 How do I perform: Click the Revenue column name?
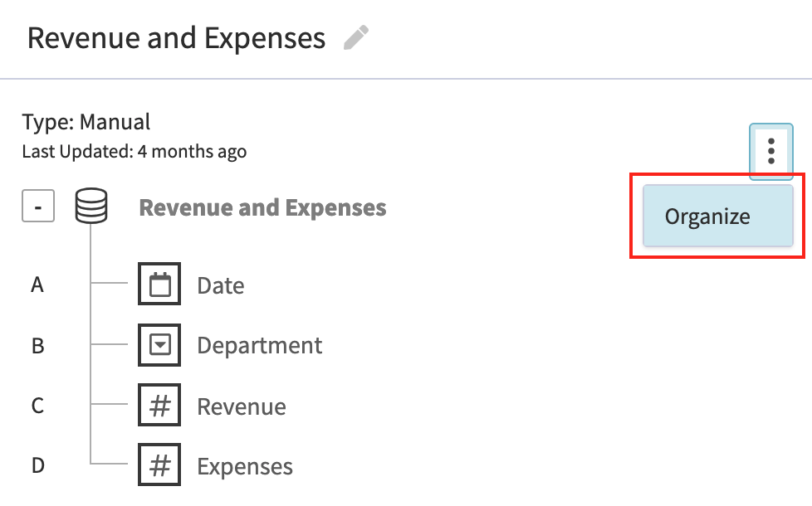pos(241,406)
